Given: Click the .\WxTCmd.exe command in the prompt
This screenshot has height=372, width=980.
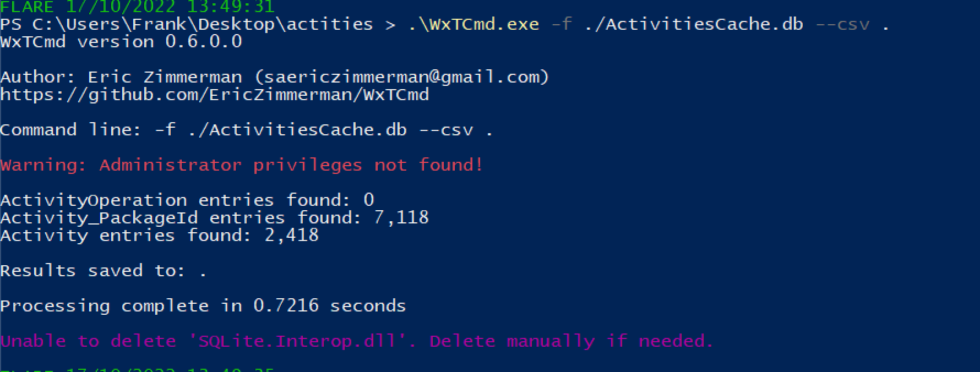Looking at the screenshot, I should point(473,24).
